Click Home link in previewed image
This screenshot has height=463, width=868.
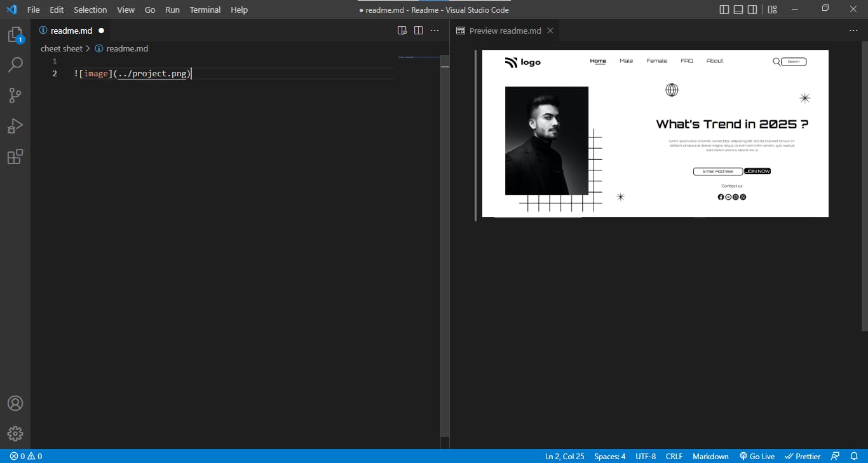[x=598, y=61]
